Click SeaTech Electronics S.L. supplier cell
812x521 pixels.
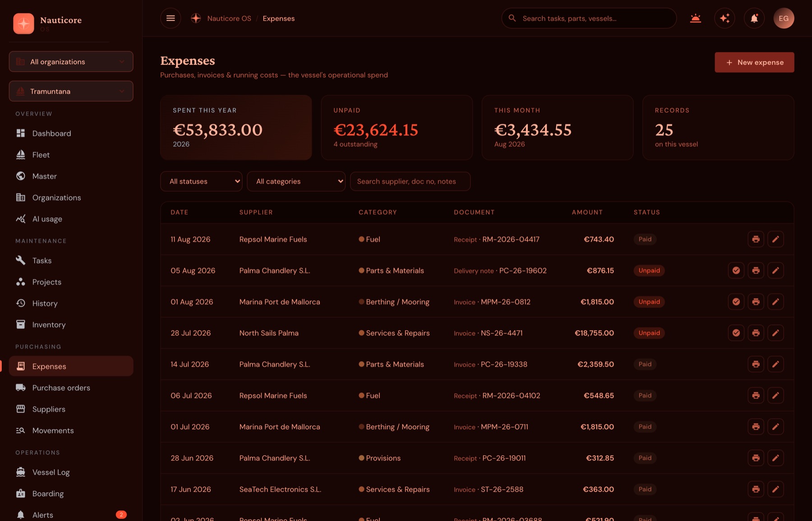[x=280, y=489]
